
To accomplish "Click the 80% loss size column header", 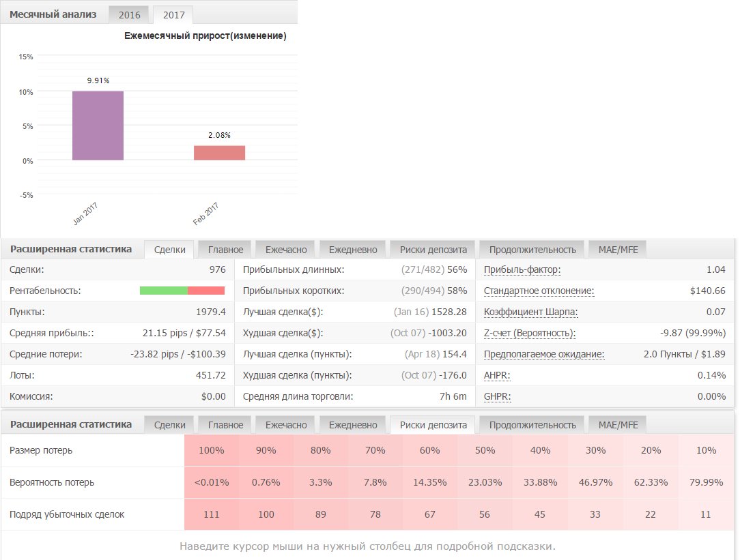I will (x=320, y=450).
